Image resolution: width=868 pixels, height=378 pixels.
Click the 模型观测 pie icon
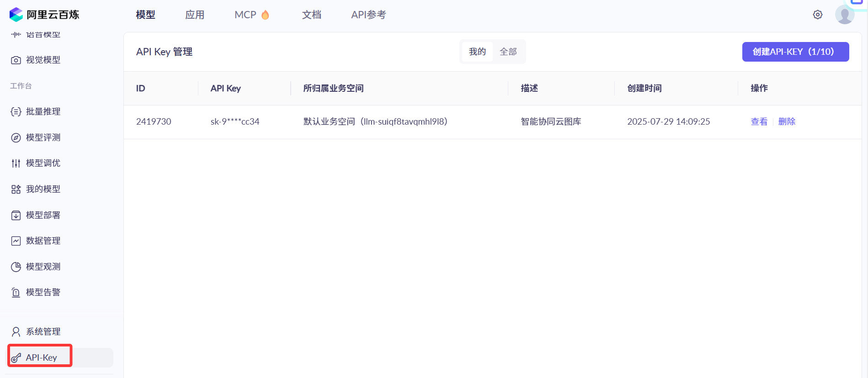coord(16,267)
